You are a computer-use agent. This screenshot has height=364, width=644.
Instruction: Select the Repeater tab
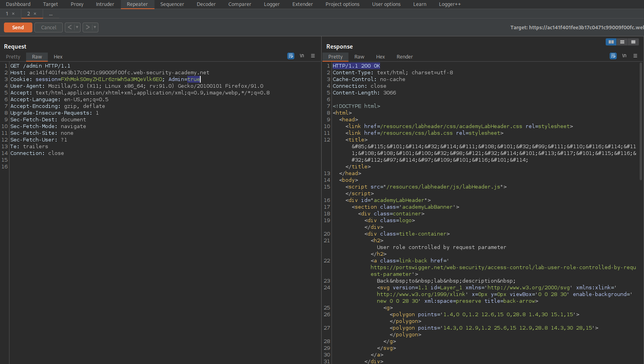(137, 4)
